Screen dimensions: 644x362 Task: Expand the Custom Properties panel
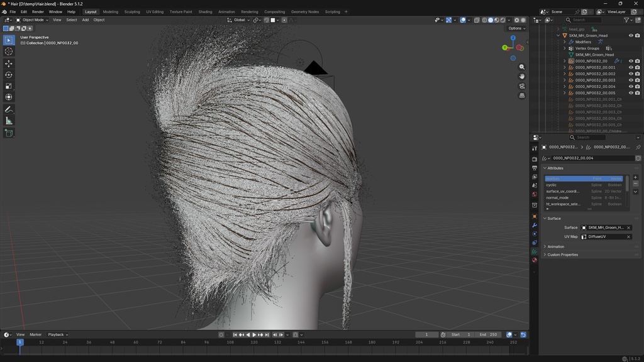562,255
